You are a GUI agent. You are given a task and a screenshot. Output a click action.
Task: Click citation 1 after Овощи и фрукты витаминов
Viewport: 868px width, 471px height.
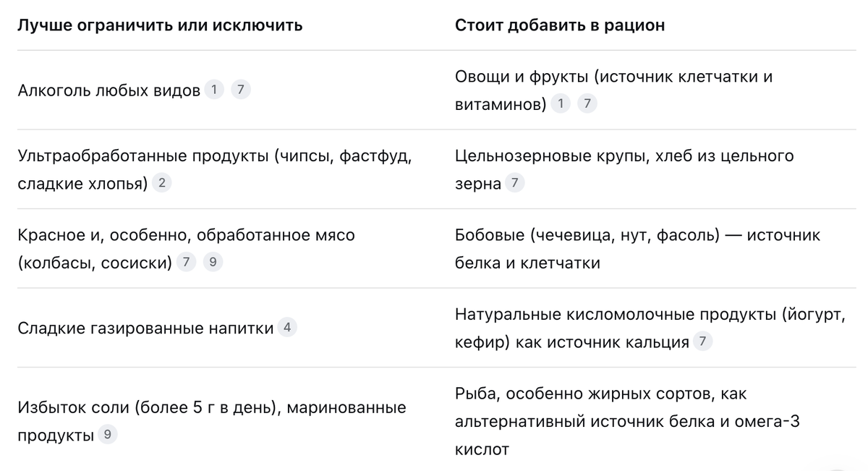pos(560,103)
